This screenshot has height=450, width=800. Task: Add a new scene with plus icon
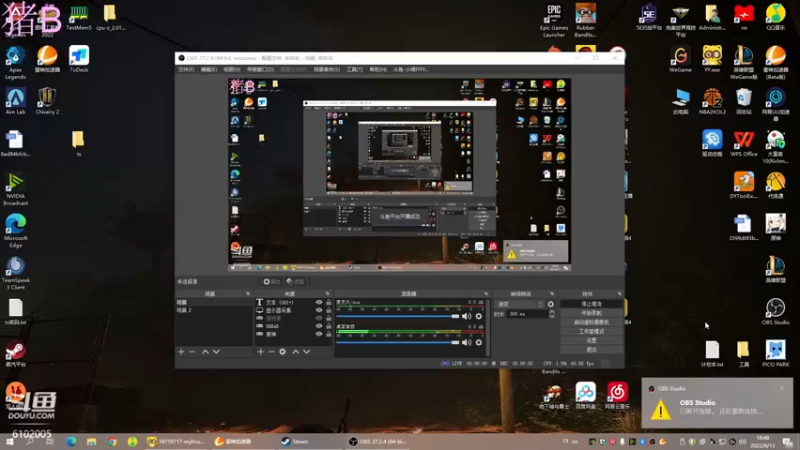181,352
